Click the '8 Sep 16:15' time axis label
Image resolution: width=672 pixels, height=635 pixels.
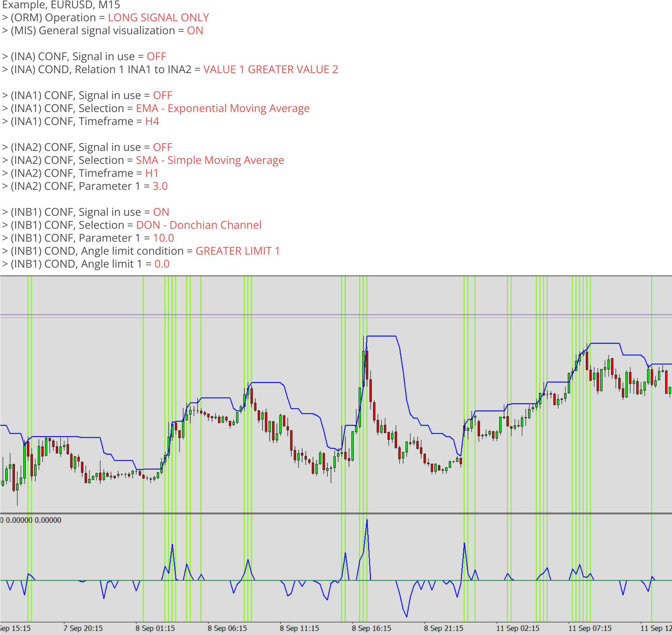(x=371, y=629)
